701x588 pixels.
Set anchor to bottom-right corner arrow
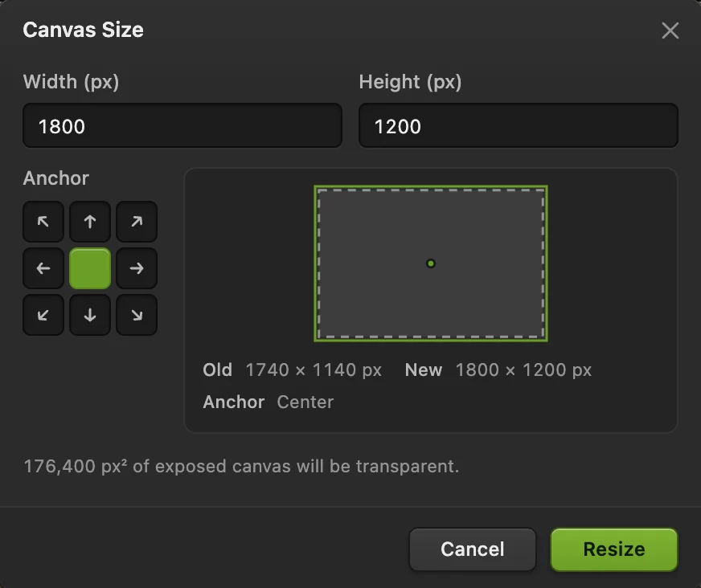(x=137, y=315)
